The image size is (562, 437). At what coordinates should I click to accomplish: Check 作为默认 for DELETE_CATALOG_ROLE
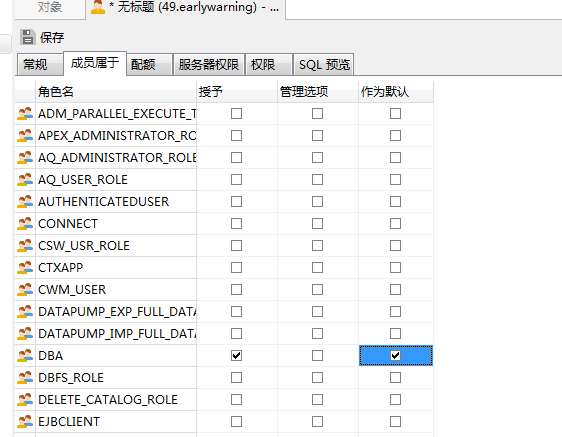pyautogui.click(x=395, y=400)
